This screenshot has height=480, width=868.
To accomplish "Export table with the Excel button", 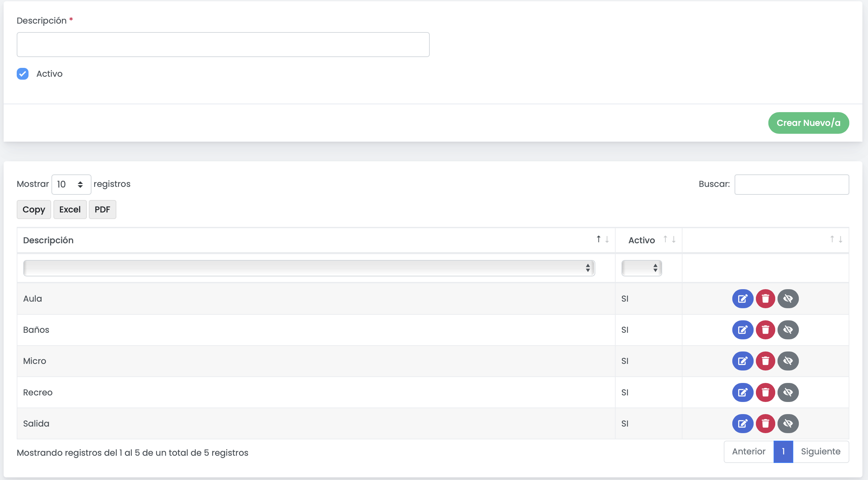I will pyautogui.click(x=70, y=210).
